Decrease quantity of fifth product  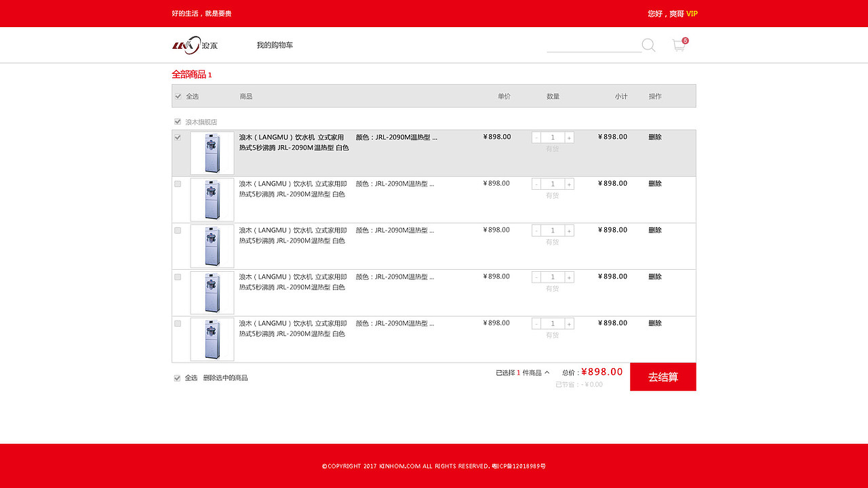pyautogui.click(x=536, y=324)
